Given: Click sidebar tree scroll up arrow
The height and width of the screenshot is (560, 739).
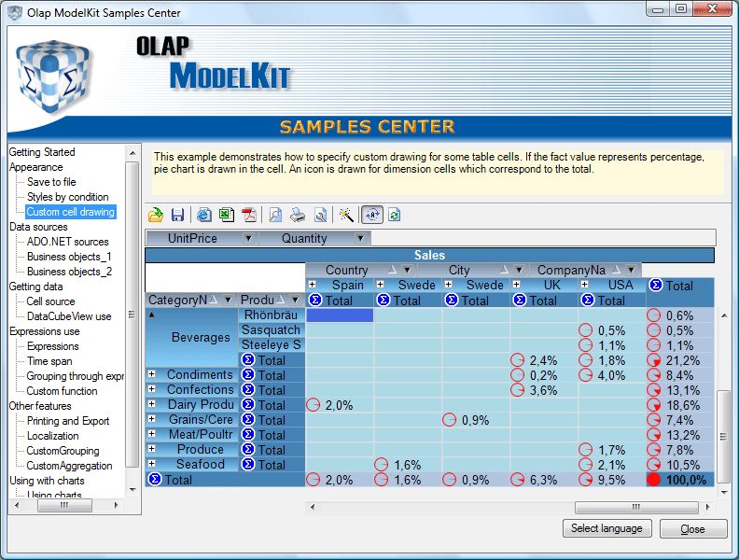Looking at the screenshot, I should coord(132,153).
